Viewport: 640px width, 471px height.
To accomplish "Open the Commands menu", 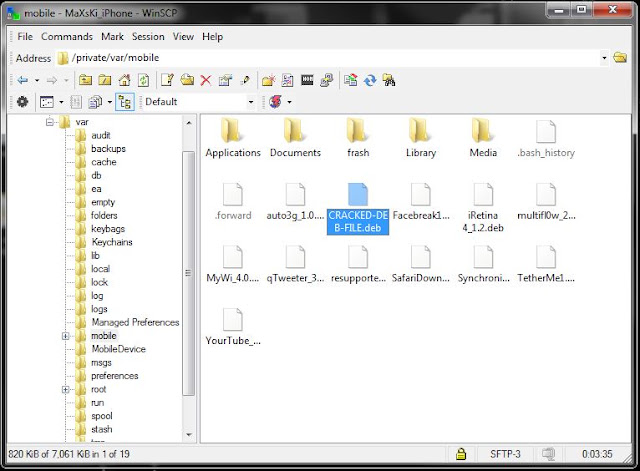I will click(67, 36).
